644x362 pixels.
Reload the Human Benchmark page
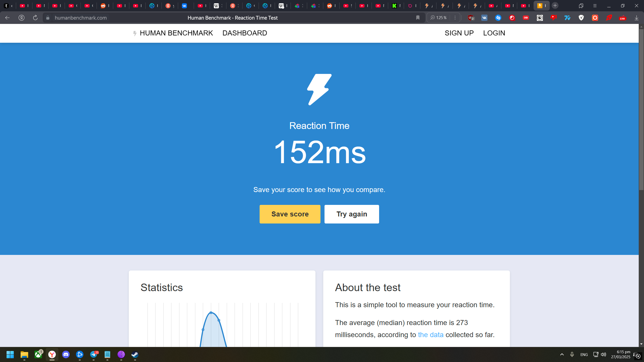point(35,18)
